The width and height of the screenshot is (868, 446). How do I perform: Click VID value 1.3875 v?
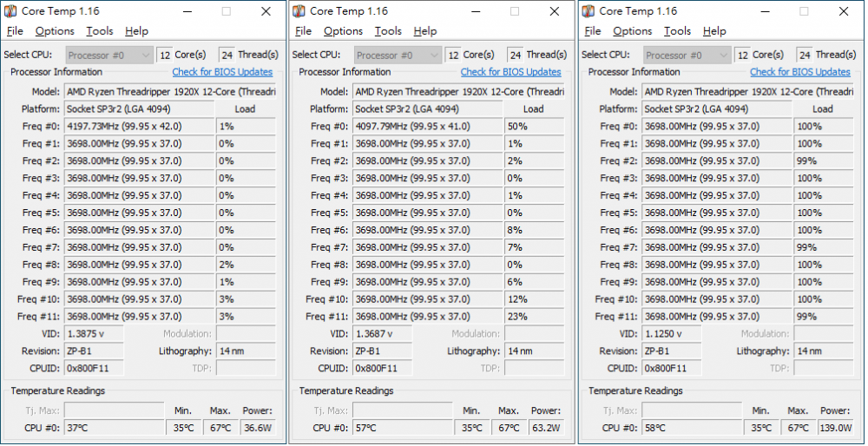[94, 334]
